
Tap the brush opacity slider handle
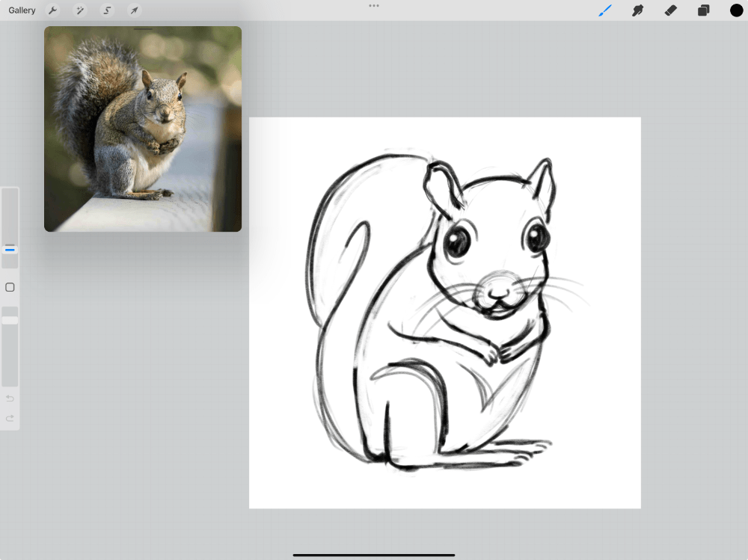(10, 320)
